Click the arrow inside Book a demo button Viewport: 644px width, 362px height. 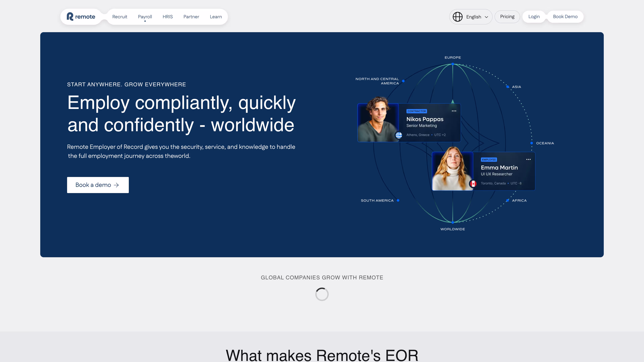116,185
